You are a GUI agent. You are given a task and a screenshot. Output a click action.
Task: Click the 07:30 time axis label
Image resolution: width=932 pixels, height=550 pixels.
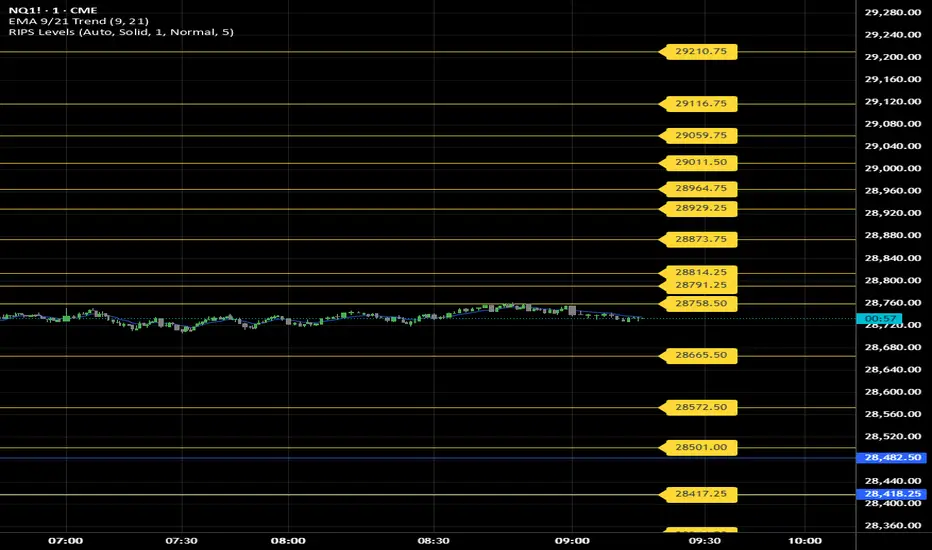[181, 540]
